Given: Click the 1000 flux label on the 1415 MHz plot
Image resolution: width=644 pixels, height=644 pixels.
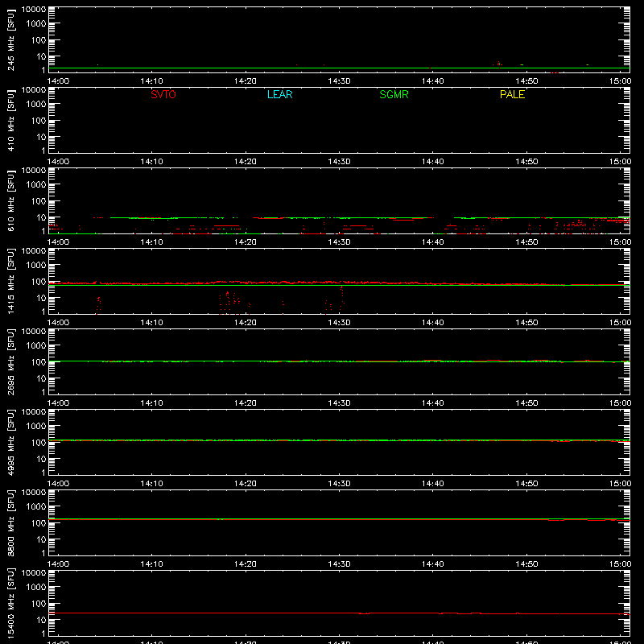Looking at the screenshot, I should [x=36, y=266].
